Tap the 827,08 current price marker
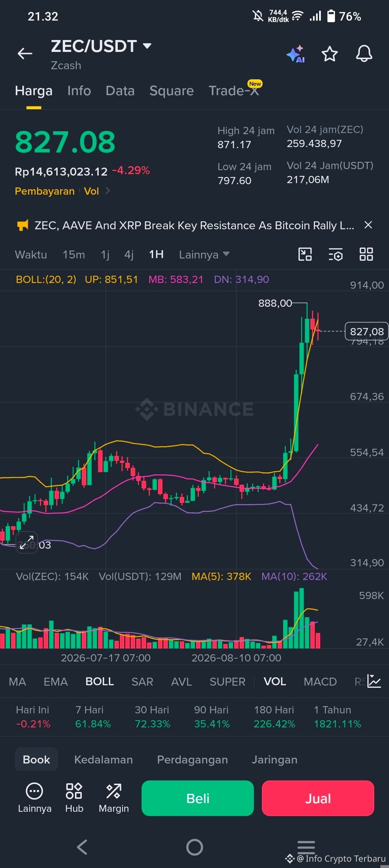The height and width of the screenshot is (868, 389). pos(367,331)
